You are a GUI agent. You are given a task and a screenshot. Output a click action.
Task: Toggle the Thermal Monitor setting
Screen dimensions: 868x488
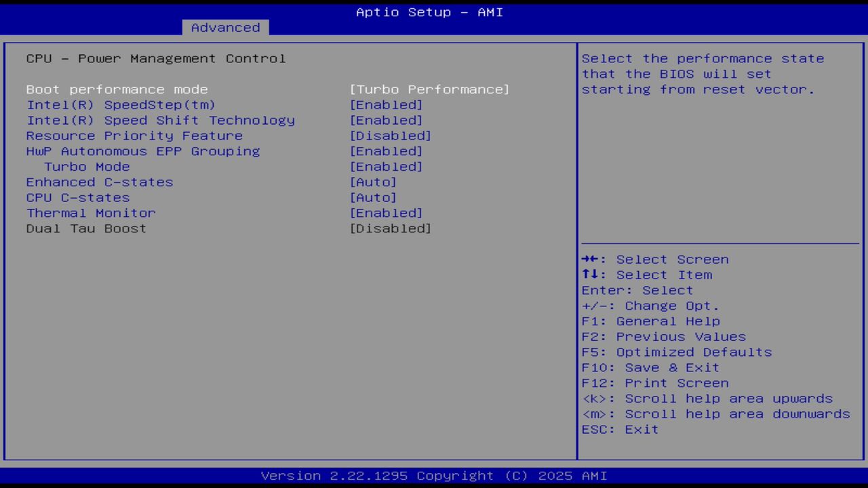point(90,213)
